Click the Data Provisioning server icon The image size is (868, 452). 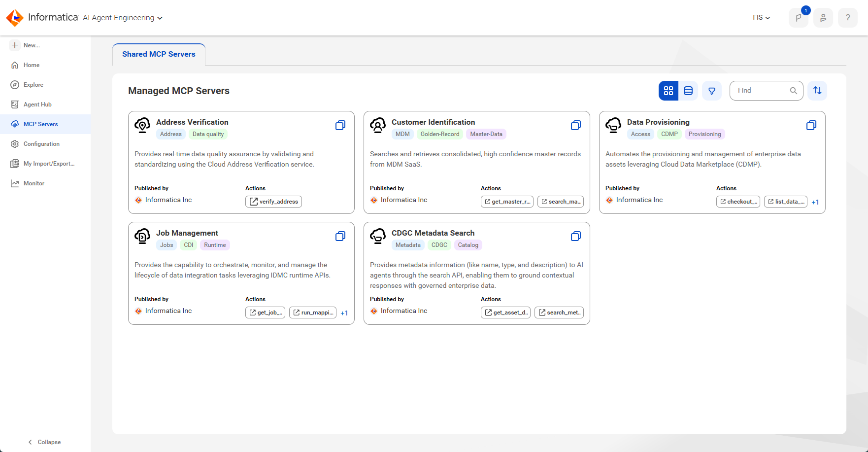pos(613,125)
